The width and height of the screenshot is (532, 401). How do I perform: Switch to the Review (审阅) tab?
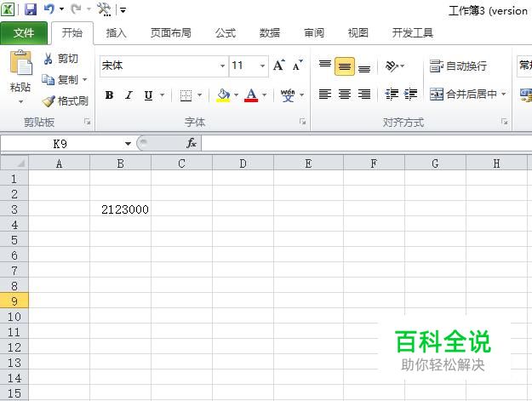coord(314,33)
